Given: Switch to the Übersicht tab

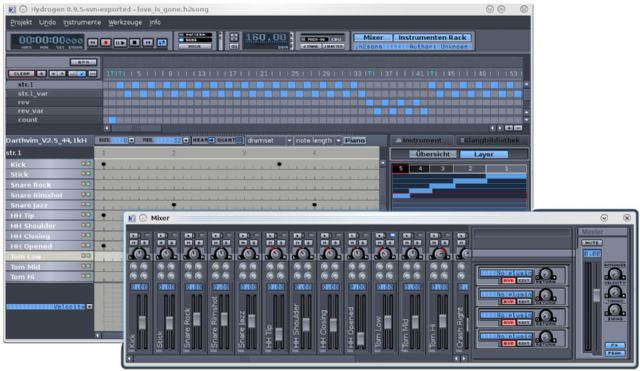Looking at the screenshot, I should 433,154.
